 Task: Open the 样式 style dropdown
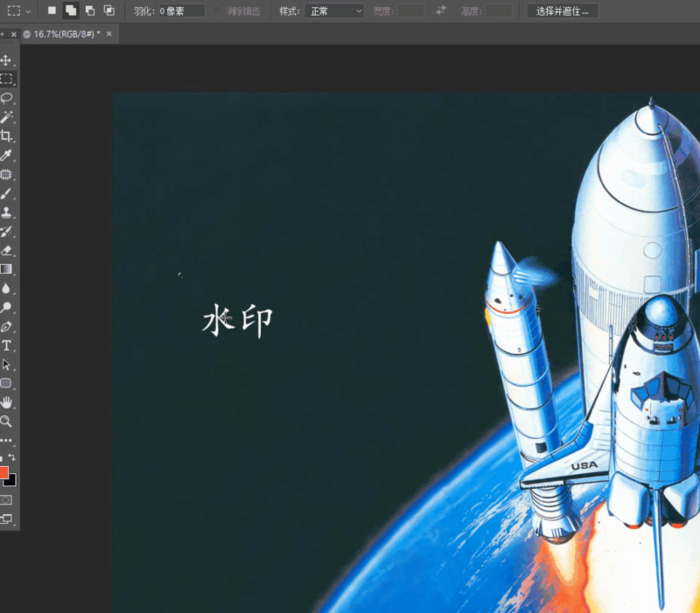click(x=334, y=11)
